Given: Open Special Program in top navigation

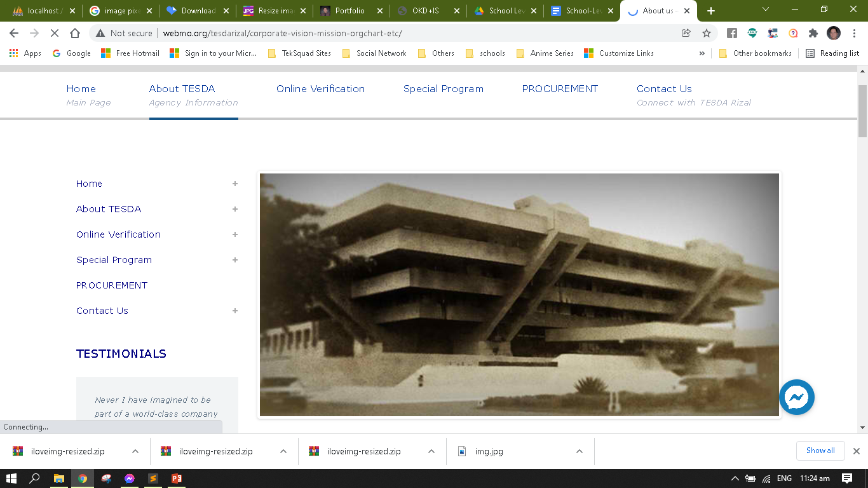Looking at the screenshot, I should click(443, 89).
